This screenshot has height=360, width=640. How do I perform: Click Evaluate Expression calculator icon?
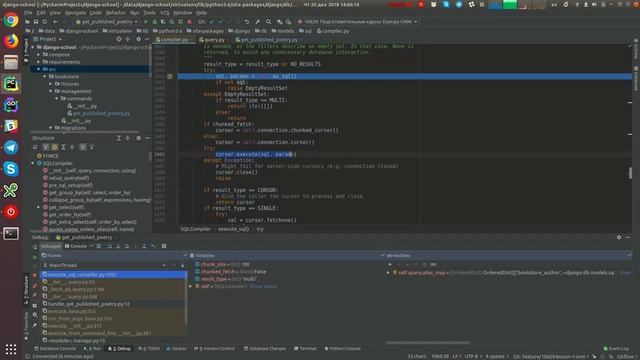164,246
